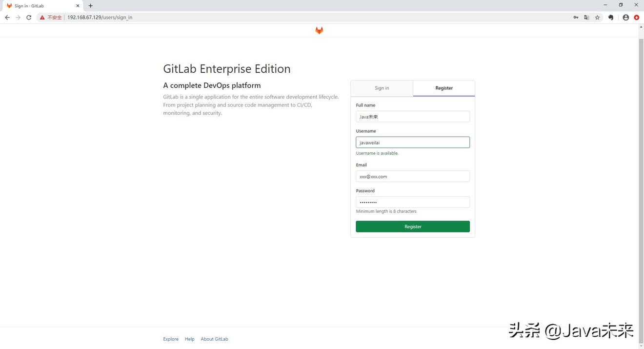The width and height of the screenshot is (644, 349).
Task: Reload the current page
Action: point(29,18)
